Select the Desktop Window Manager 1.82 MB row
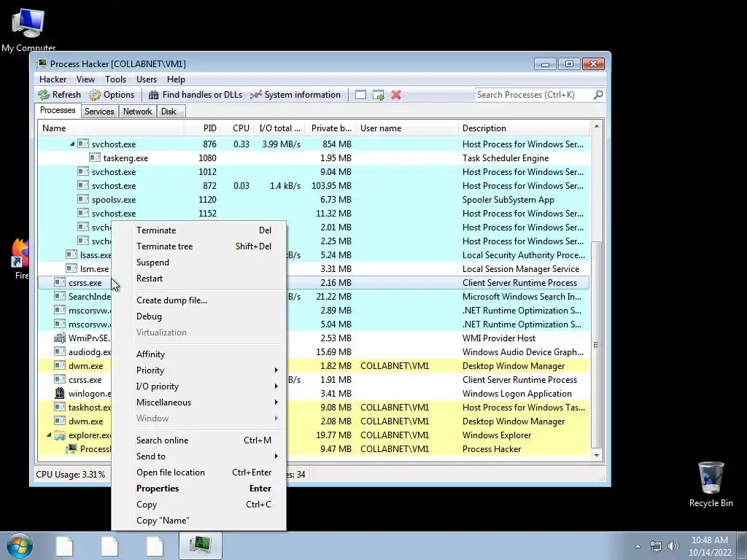This screenshot has width=747, height=560. coord(314,366)
